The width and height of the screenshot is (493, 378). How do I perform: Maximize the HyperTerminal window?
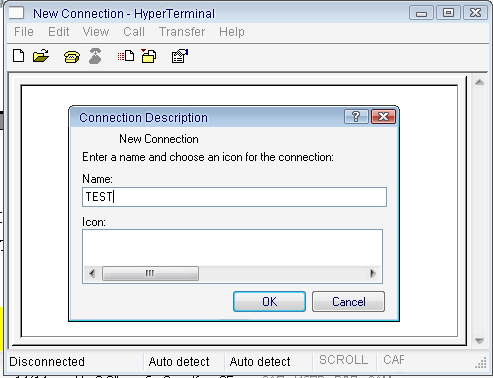(448, 13)
